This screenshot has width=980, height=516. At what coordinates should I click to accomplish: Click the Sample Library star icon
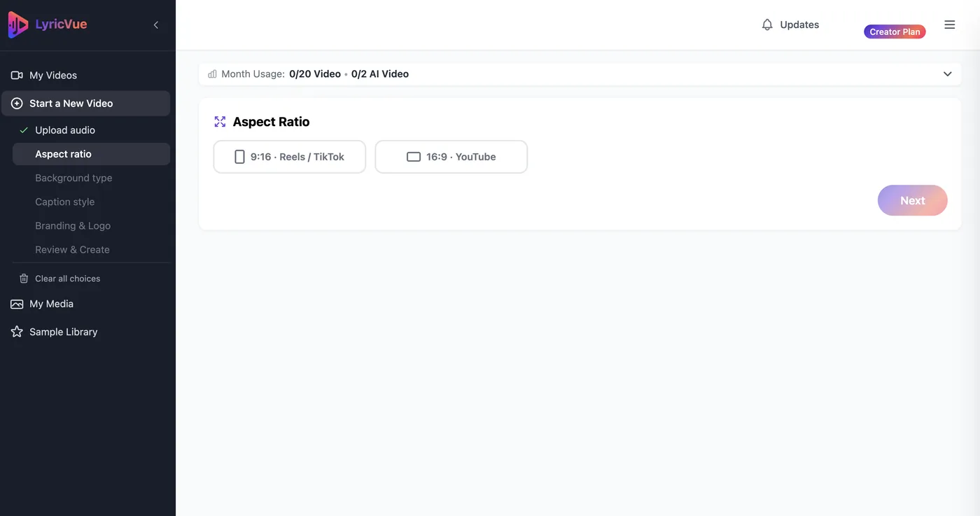click(17, 332)
